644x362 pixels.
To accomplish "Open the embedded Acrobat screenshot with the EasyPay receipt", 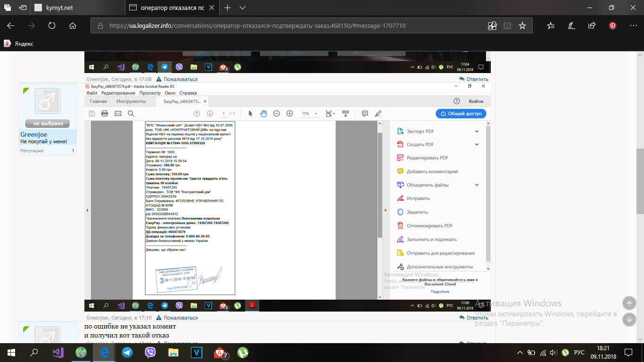I will click(x=287, y=197).
